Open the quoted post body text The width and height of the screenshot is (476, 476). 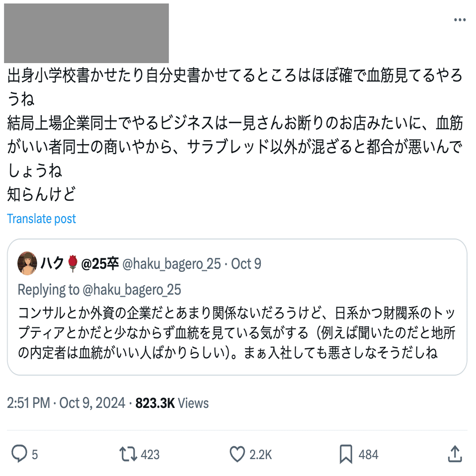tap(237, 333)
